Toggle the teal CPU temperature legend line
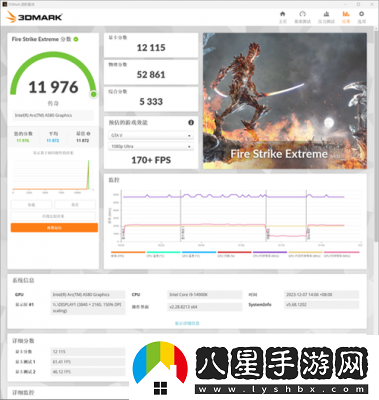 (x=163, y=254)
